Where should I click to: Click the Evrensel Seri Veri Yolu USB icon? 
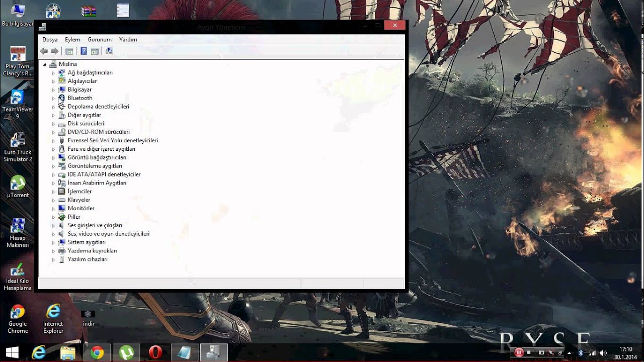click(61, 140)
